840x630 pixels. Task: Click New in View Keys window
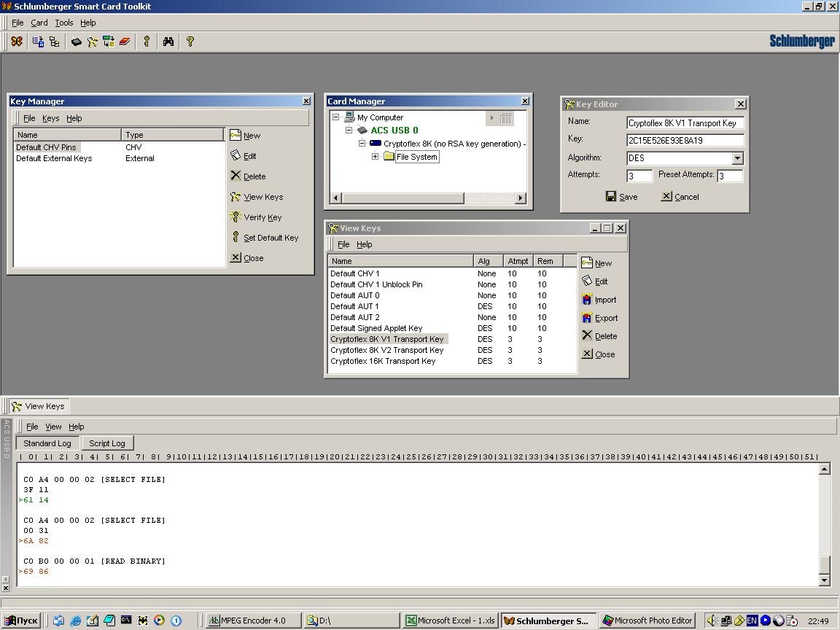(596, 263)
